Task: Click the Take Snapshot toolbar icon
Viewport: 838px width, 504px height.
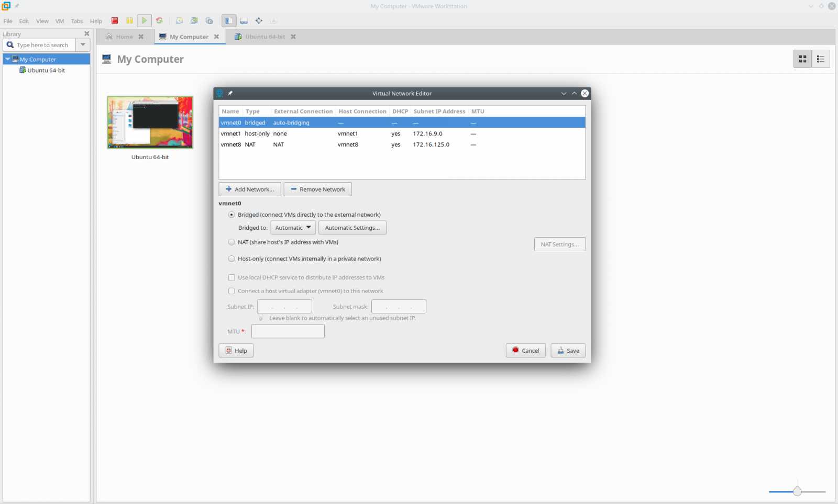Action: point(179,20)
